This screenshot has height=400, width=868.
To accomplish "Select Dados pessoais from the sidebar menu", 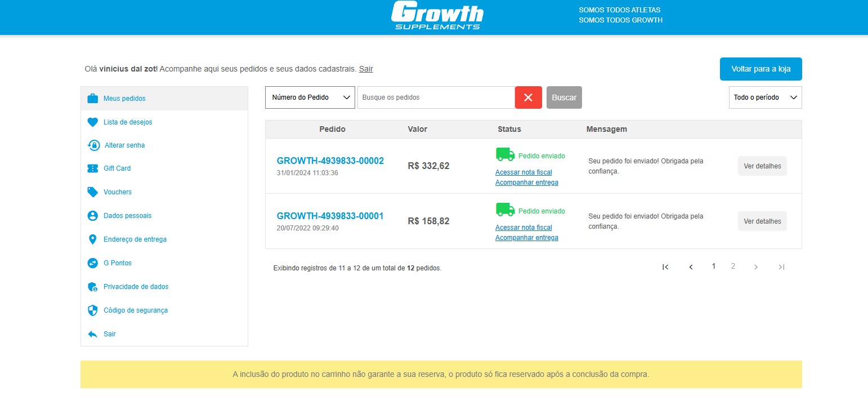I will (127, 216).
